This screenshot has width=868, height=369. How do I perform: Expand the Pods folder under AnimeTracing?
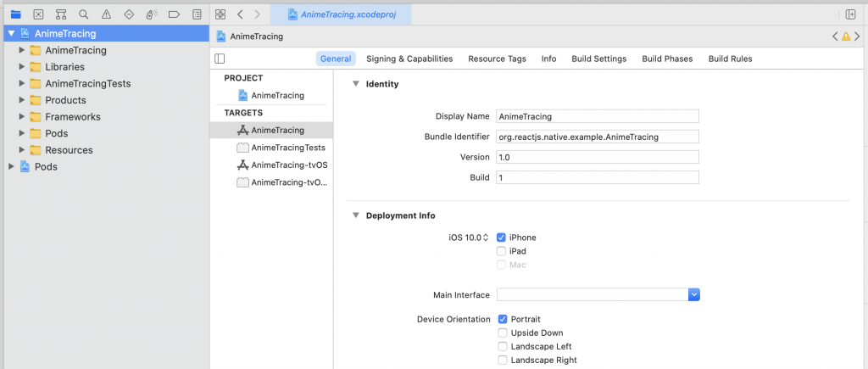[x=23, y=133]
